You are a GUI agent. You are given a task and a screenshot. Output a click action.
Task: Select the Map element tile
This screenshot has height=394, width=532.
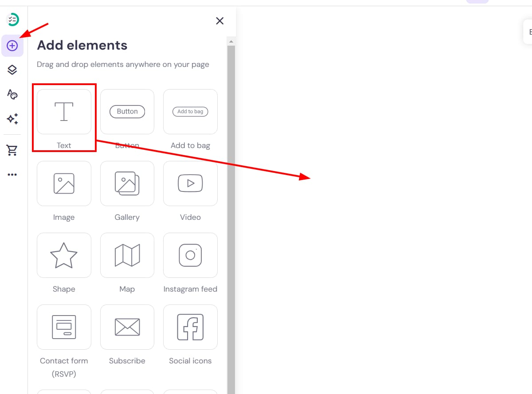[x=127, y=255]
